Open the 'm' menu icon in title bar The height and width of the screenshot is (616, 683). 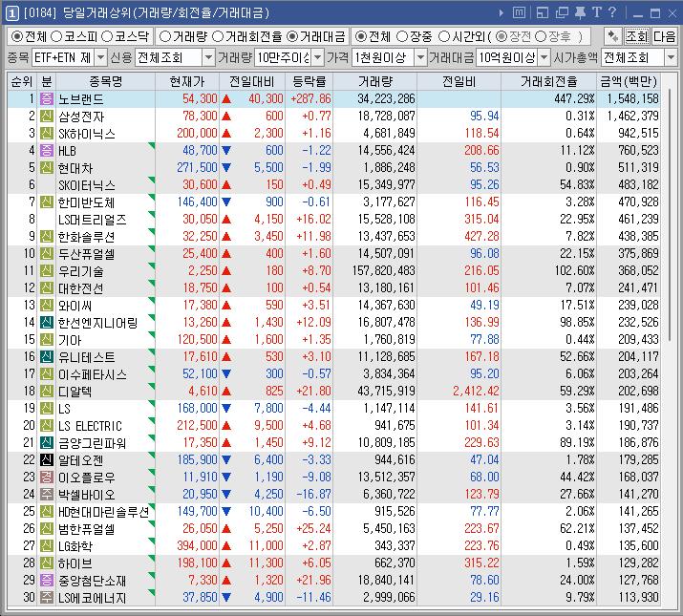tap(519, 12)
